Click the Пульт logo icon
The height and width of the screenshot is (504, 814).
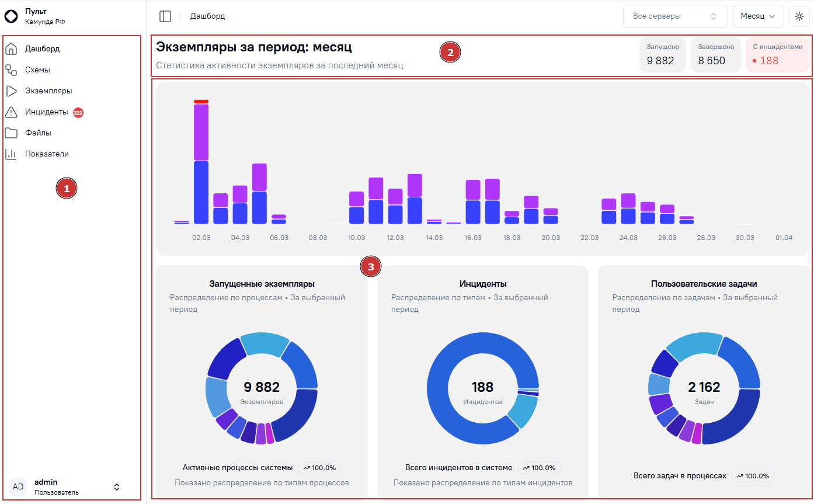[11, 16]
